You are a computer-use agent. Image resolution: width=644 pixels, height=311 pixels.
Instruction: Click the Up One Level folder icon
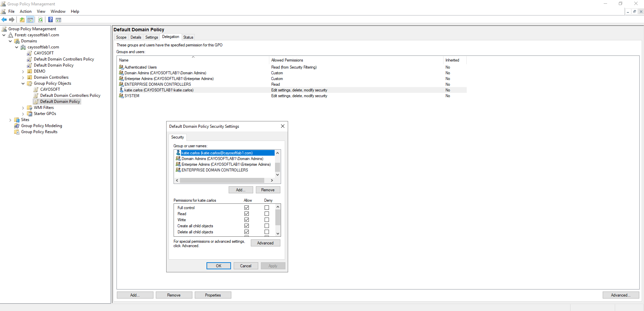(x=22, y=20)
